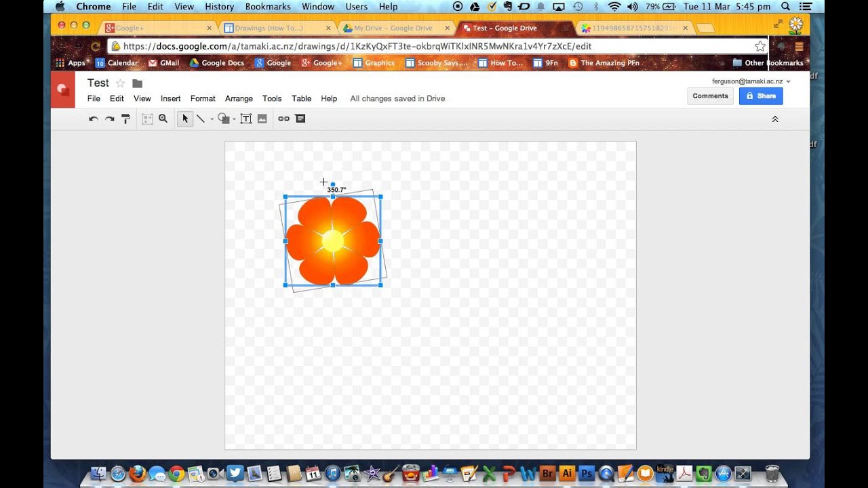
Task: Pick the Line drawing tool
Action: (x=201, y=119)
